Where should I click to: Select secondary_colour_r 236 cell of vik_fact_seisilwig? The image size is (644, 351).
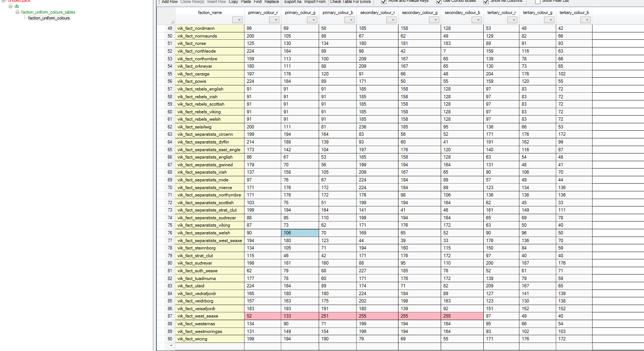377,127
